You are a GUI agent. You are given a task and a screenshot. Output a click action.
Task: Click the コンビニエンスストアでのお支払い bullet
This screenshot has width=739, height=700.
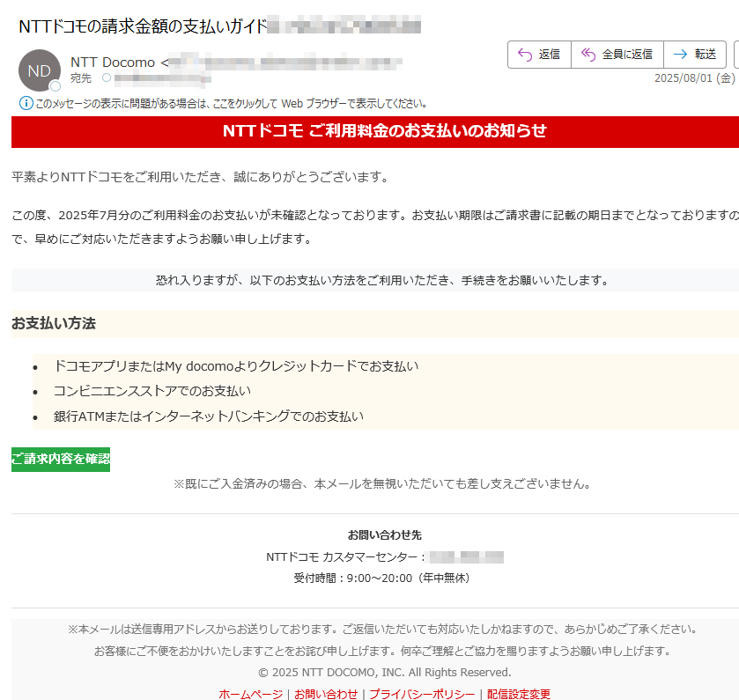151,391
